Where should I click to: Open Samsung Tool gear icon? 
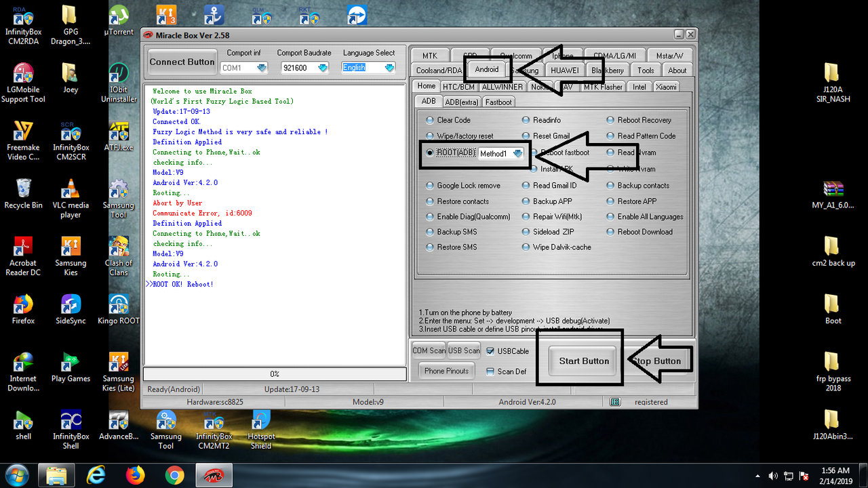coord(119,198)
